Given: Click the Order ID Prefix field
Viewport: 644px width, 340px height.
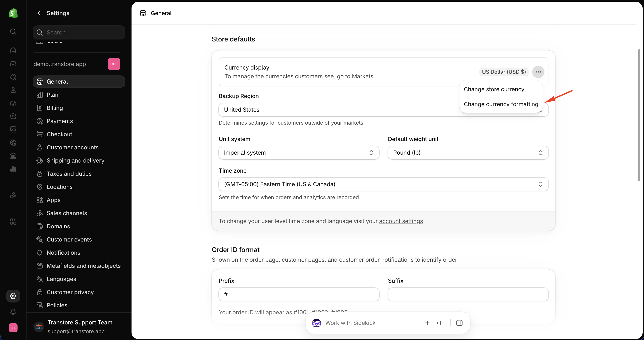Looking at the screenshot, I should tap(299, 294).
